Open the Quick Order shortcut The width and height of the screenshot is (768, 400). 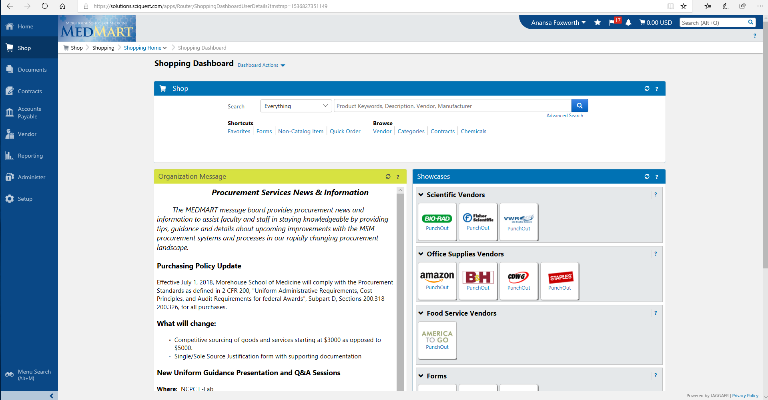pos(345,131)
